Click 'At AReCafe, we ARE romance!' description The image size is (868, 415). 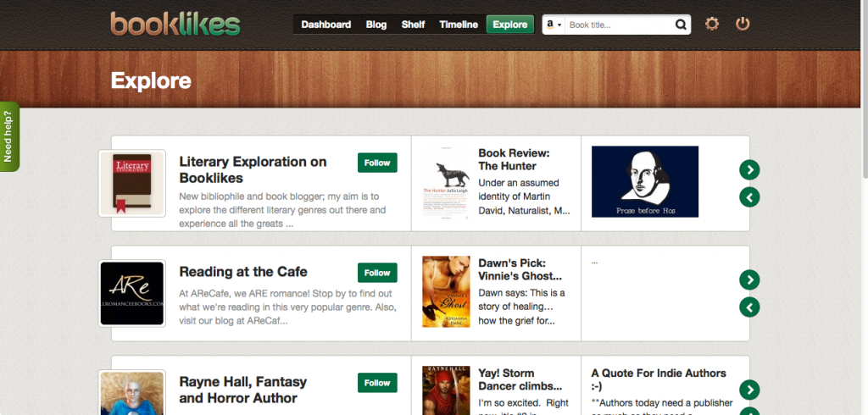pos(288,307)
